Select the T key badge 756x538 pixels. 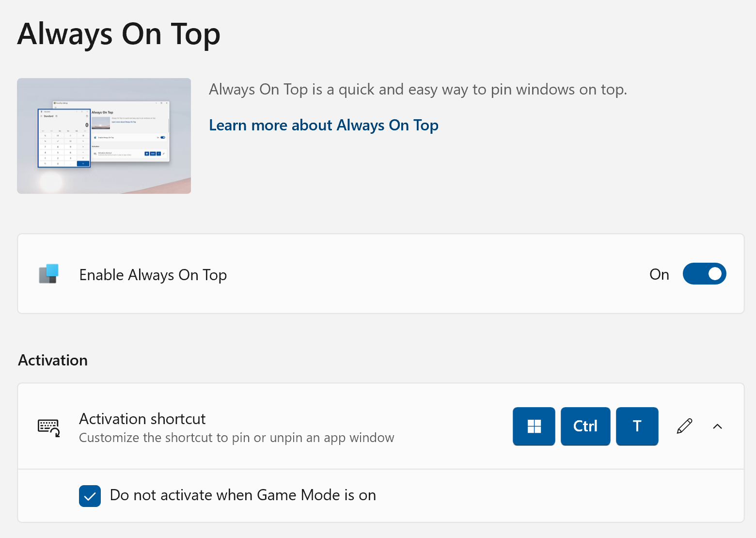pos(637,427)
